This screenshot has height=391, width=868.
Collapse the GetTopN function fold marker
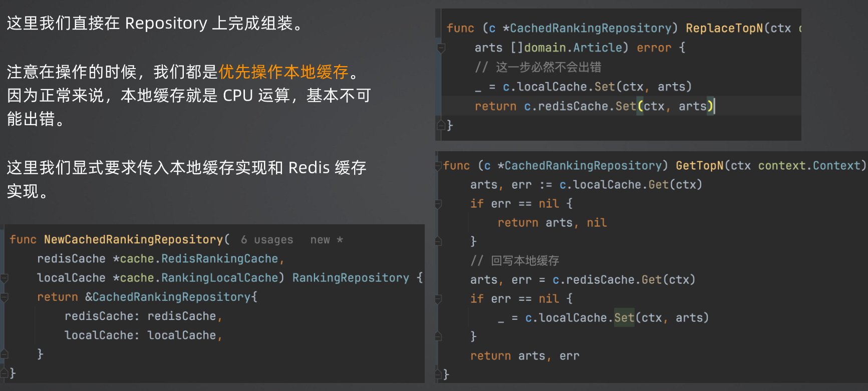pyautogui.click(x=438, y=166)
